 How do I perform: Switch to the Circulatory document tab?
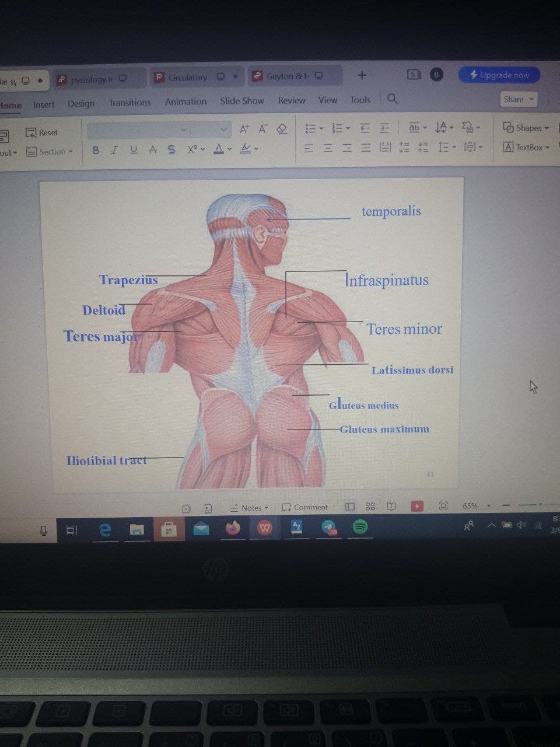point(195,77)
